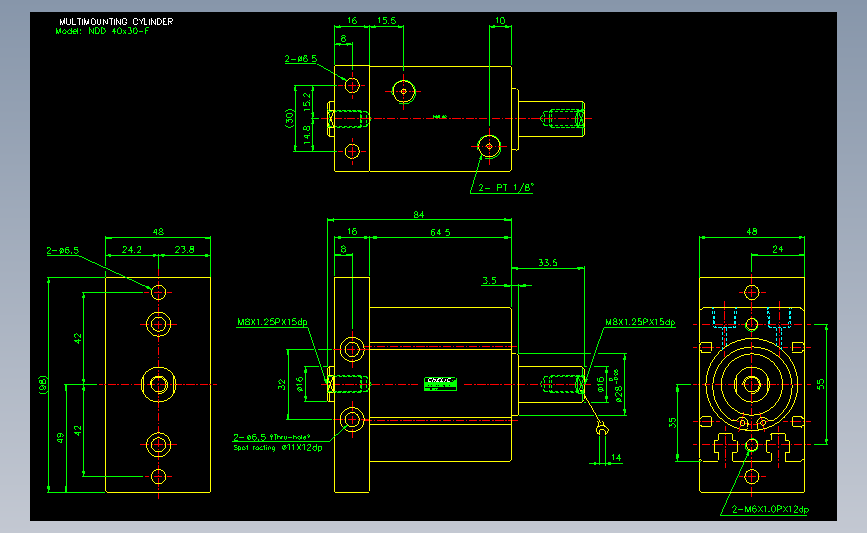Click the right "M8X1.25PX15dp" thread callout
Image resolution: width=867 pixels, height=533 pixels.
640,322
